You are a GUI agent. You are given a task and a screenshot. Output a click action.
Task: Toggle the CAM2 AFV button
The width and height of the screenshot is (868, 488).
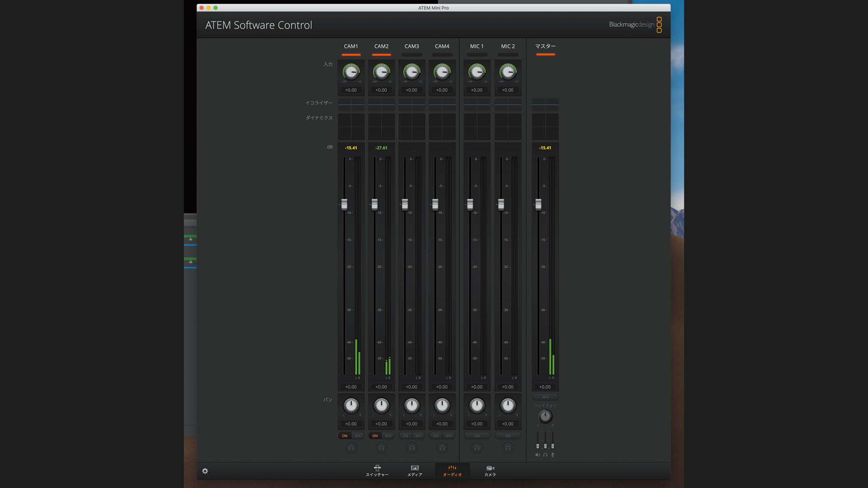pyautogui.click(x=388, y=436)
